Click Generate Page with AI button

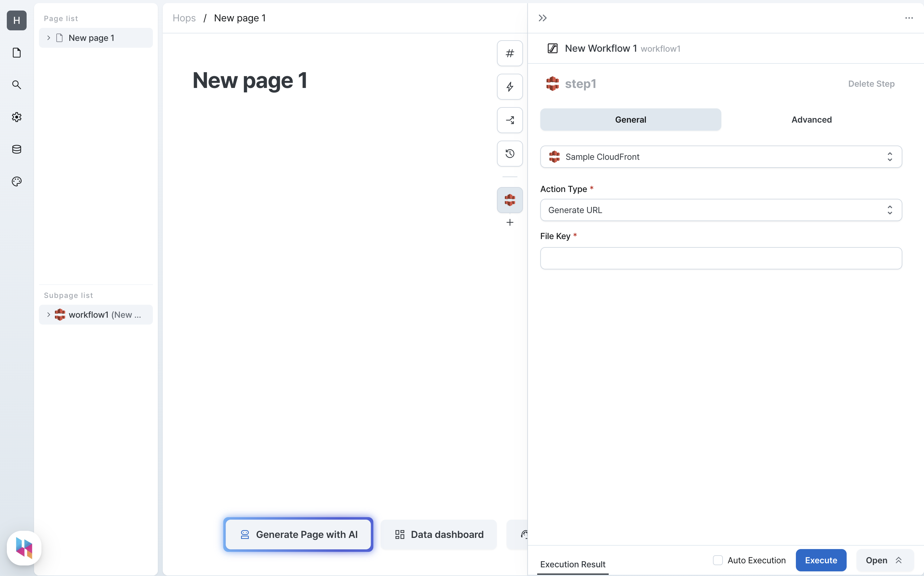coord(298,534)
